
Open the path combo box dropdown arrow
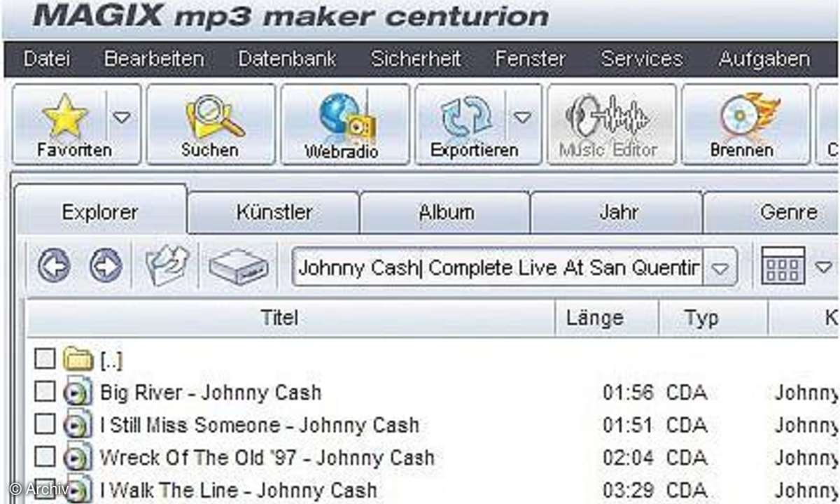coord(720,268)
